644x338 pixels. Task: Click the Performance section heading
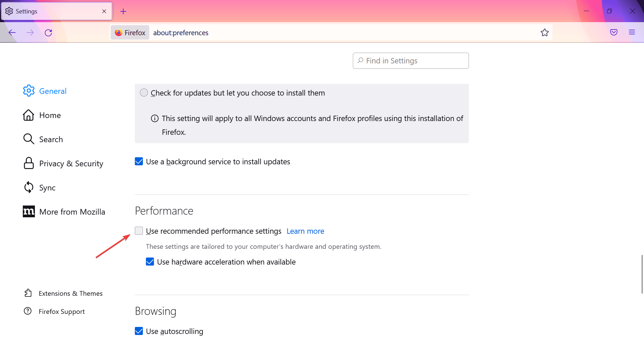point(164,211)
